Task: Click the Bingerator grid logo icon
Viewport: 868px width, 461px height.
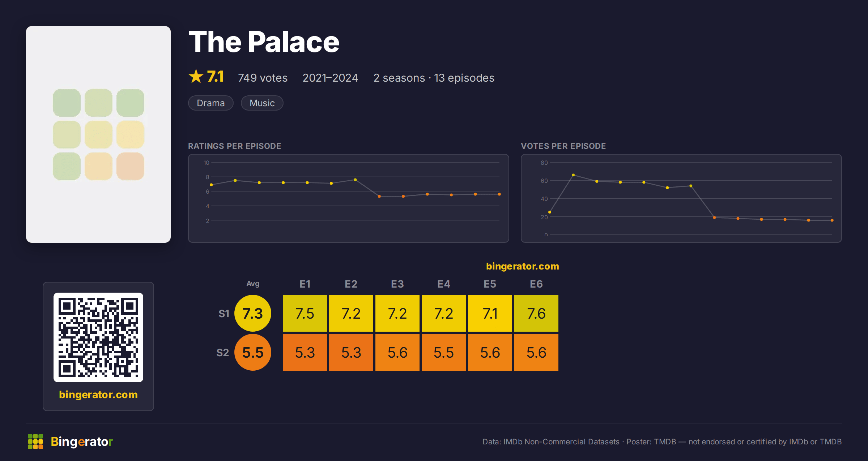Action: click(35, 441)
